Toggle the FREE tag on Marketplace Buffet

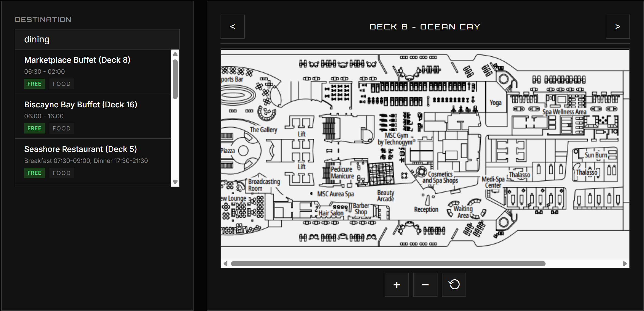click(x=34, y=84)
